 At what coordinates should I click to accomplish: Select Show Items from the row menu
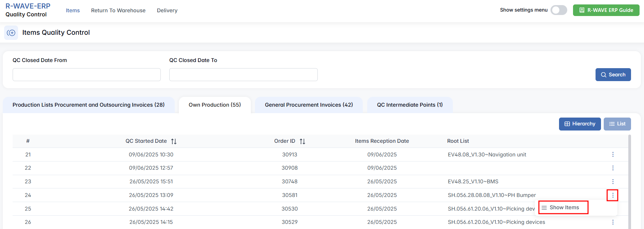[563, 208]
